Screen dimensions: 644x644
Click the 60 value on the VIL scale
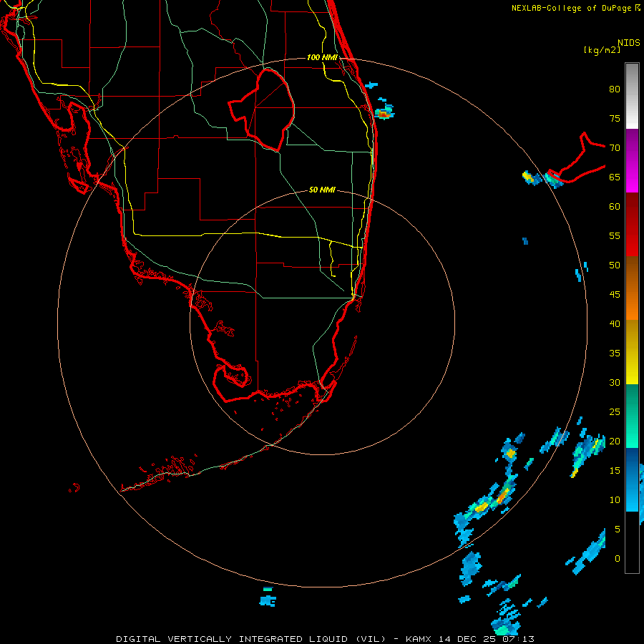615,207
